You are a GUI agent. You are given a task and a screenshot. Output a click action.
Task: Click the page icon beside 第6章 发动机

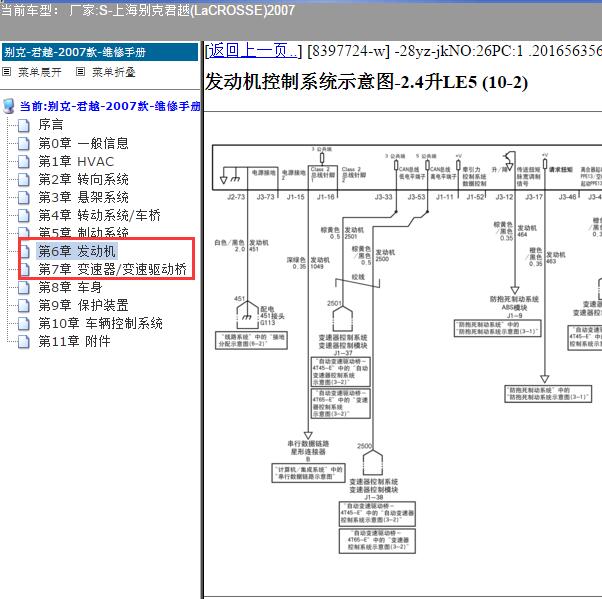coord(25,252)
